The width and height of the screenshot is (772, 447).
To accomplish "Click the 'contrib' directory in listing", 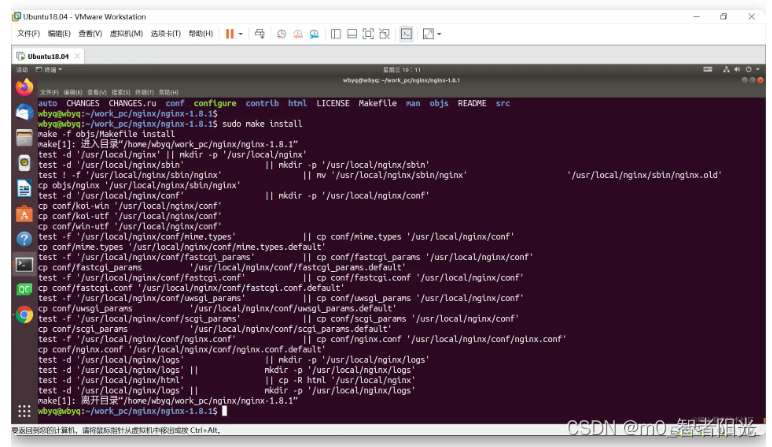I will (x=262, y=103).
